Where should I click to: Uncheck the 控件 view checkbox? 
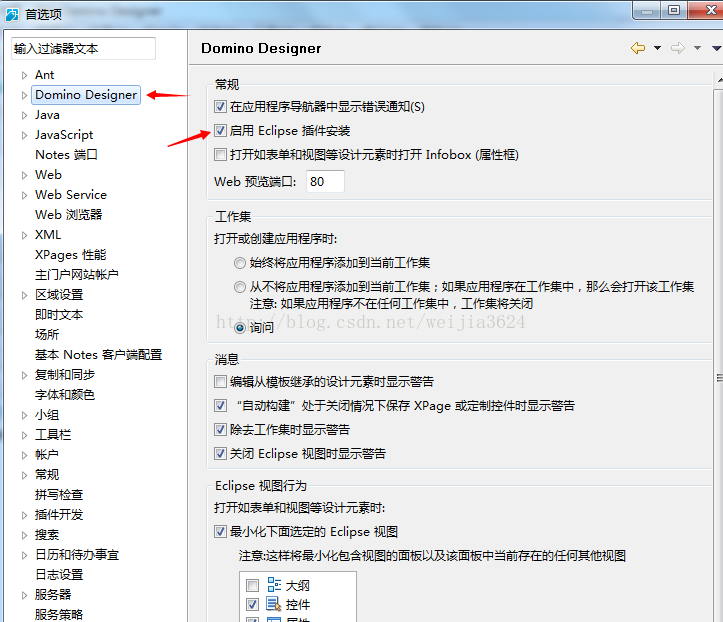(x=252, y=604)
